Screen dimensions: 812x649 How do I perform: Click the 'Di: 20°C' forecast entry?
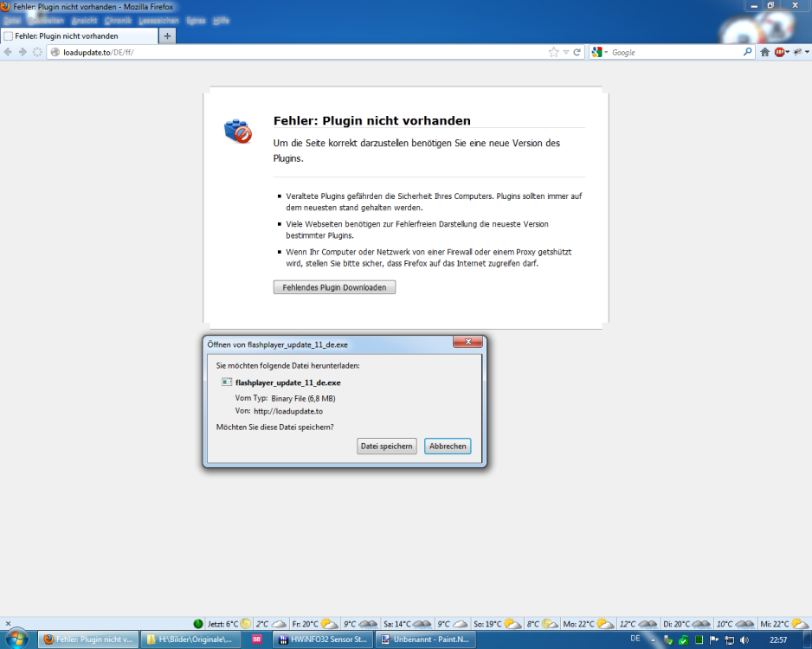[x=686, y=624]
